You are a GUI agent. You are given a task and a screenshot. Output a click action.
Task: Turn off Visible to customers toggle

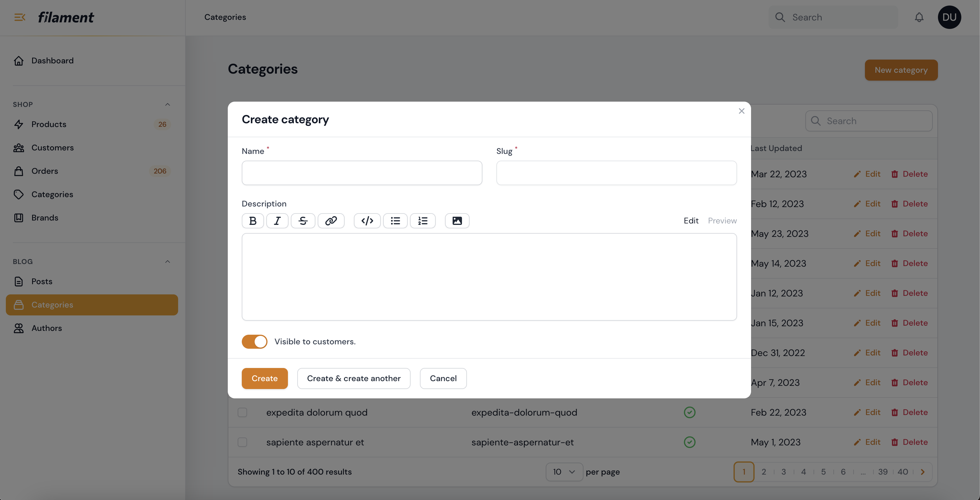pyautogui.click(x=255, y=341)
